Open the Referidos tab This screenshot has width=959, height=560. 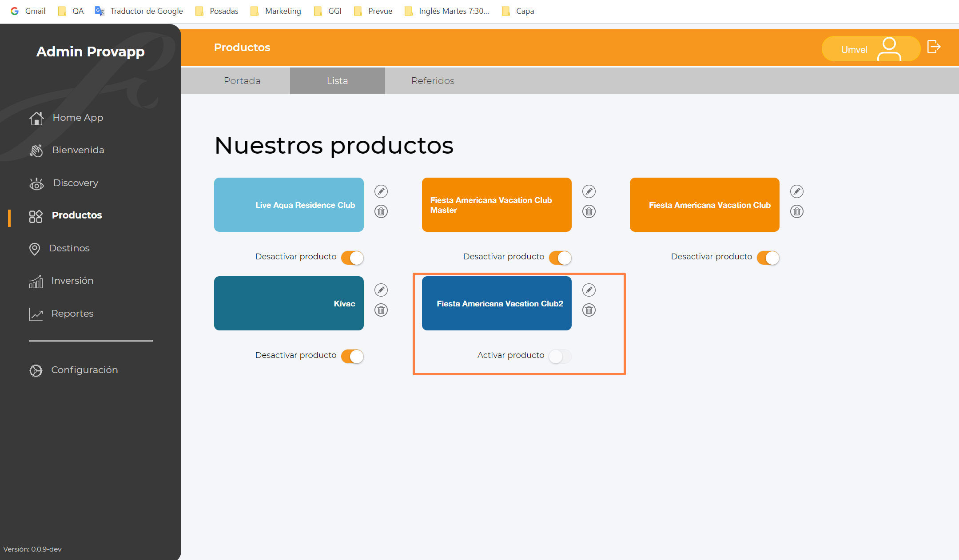point(433,81)
